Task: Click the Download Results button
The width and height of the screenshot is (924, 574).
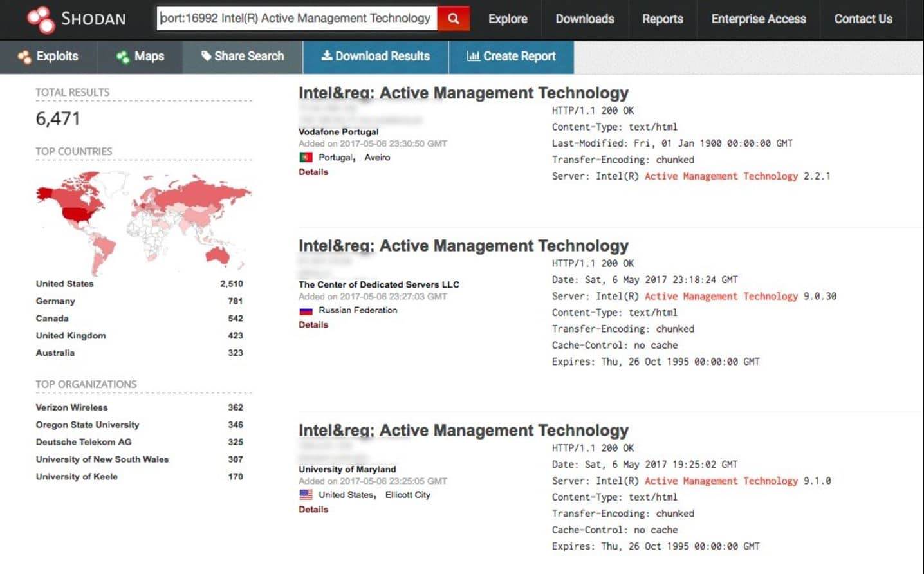Action: (x=376, y=57)
